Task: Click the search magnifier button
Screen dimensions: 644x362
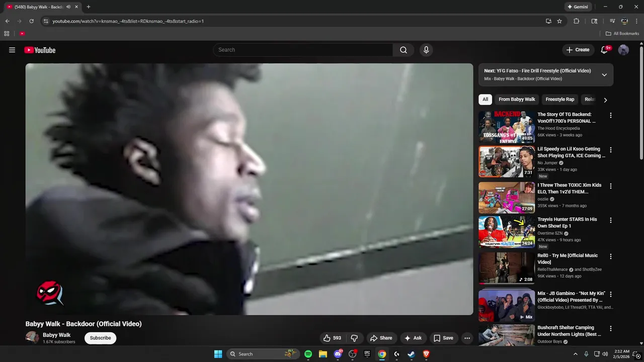Action: coord(404,50)
